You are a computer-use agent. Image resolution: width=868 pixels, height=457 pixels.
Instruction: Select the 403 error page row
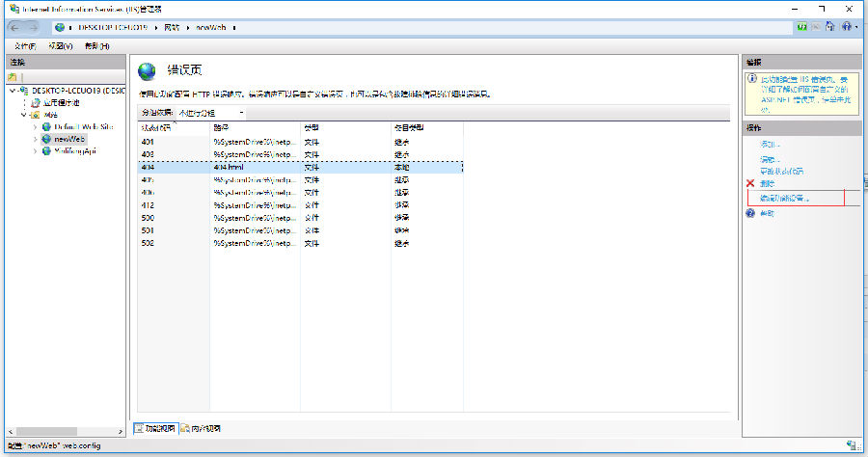(x=300, y=155)
